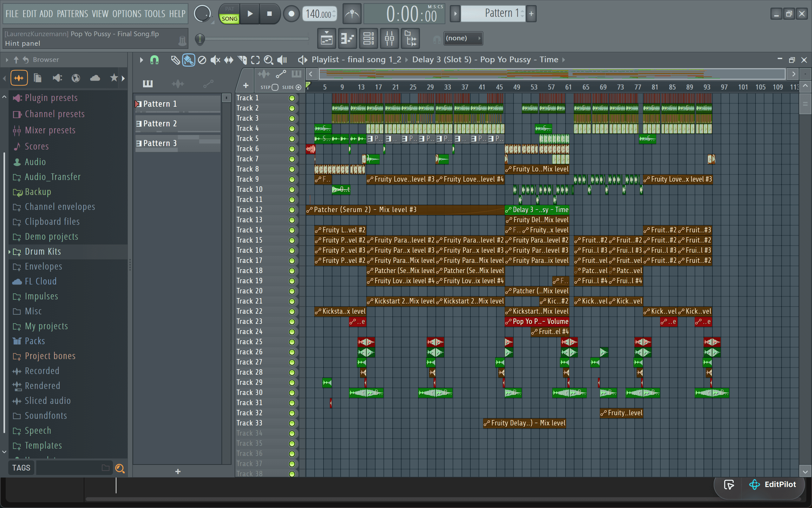
Task: Open starred favorites in Browser
Action: pos(114,78)
